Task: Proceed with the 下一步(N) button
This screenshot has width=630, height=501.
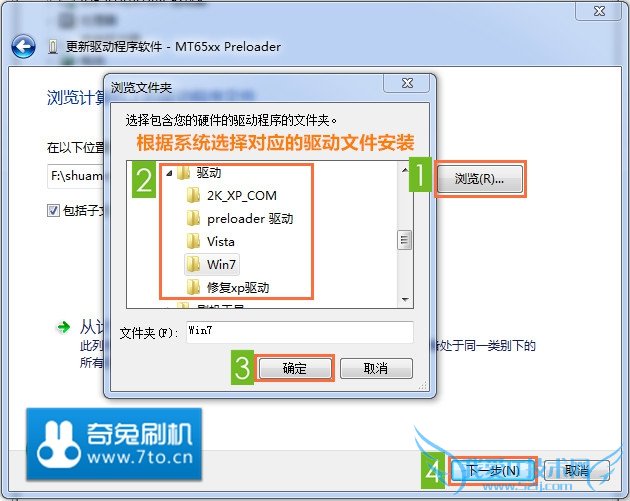Action: click(493, 470)
